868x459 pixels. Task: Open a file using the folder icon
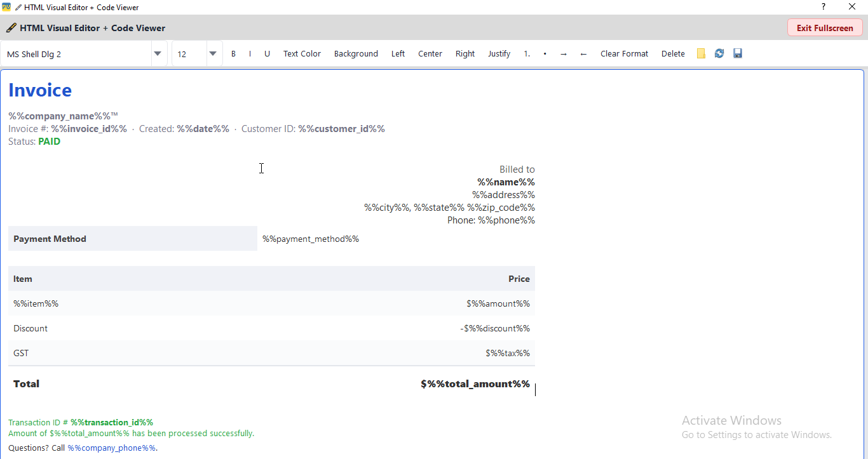coord(700,53)
